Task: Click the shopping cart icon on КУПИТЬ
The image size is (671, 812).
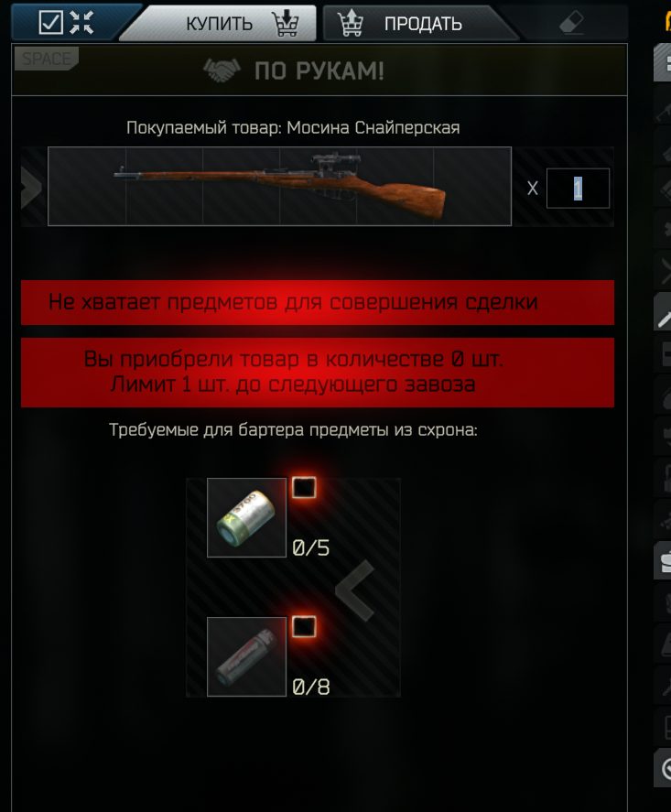Action: click(x=286, y=23)
